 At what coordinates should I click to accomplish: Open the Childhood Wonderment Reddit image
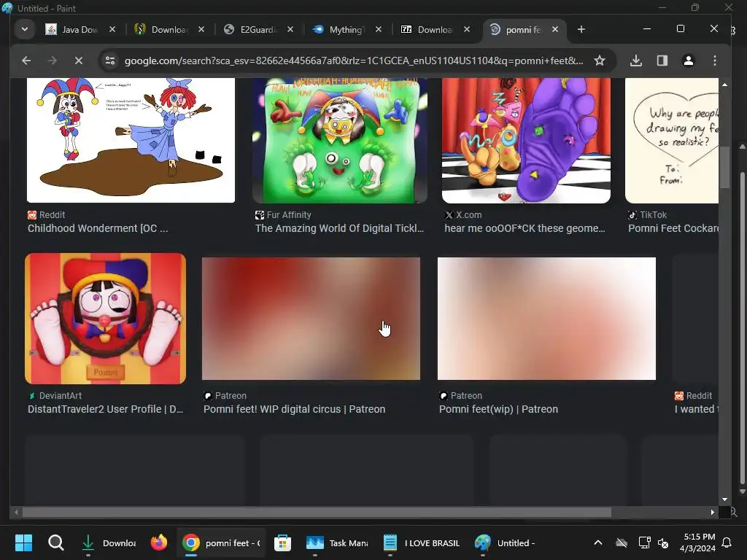click(131, 140)
